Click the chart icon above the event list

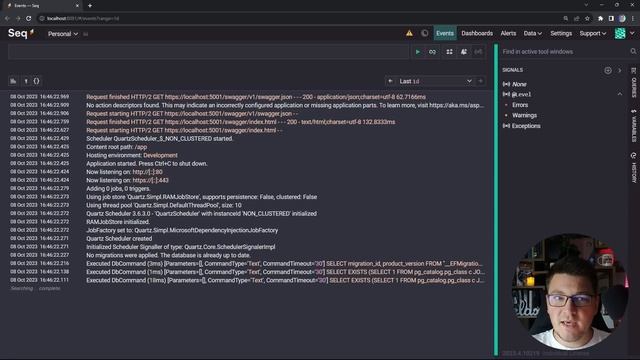[13, 81]
